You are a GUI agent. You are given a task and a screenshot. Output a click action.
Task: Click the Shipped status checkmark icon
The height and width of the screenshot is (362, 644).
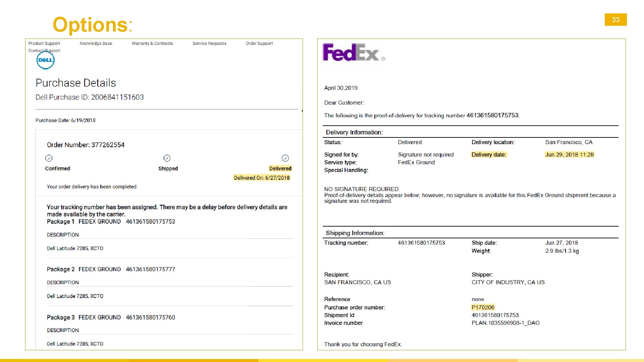(x=167, y=158)
